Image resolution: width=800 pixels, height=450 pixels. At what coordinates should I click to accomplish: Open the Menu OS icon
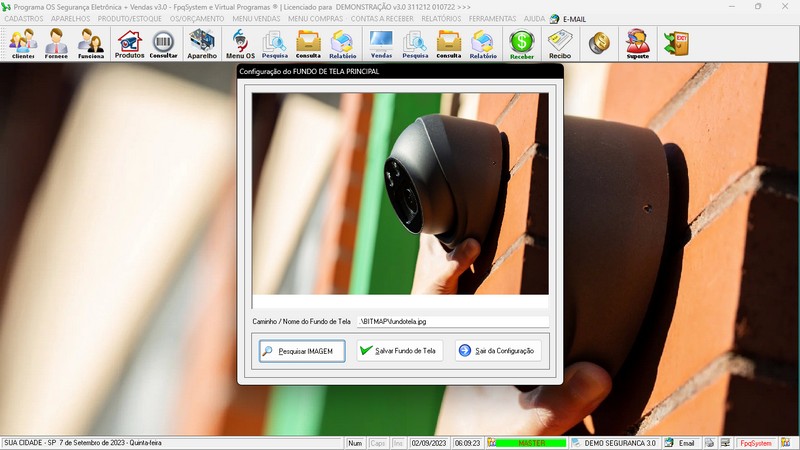tap(240, 43)
